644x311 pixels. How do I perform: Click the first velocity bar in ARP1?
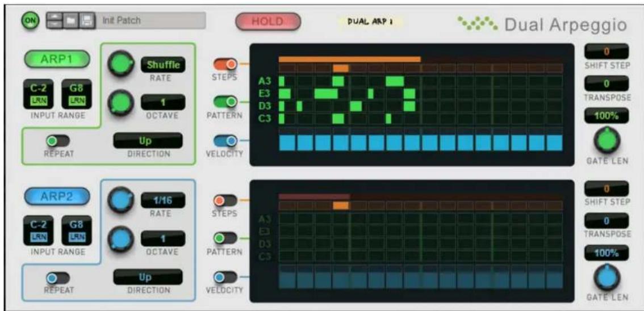pos(287,143)
